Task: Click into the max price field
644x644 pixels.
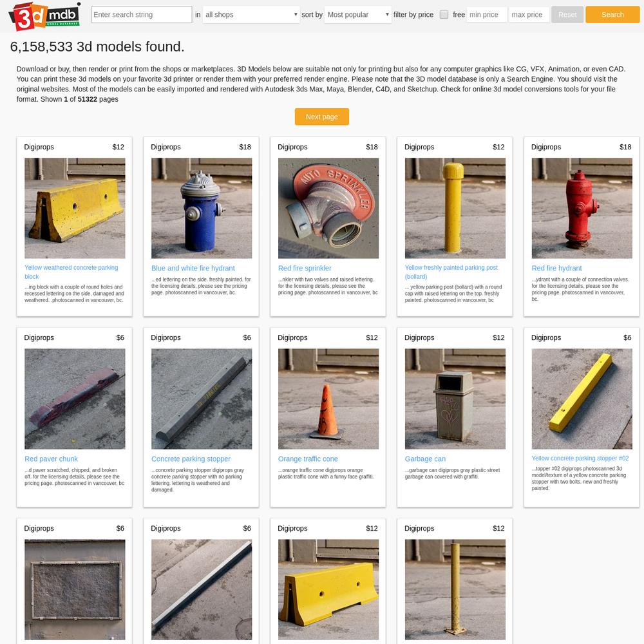Action: [x=529, y=15]
